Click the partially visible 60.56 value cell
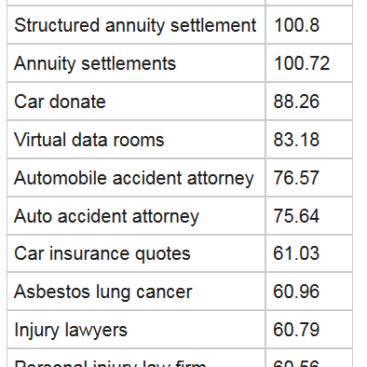 [x=309, y=358]
